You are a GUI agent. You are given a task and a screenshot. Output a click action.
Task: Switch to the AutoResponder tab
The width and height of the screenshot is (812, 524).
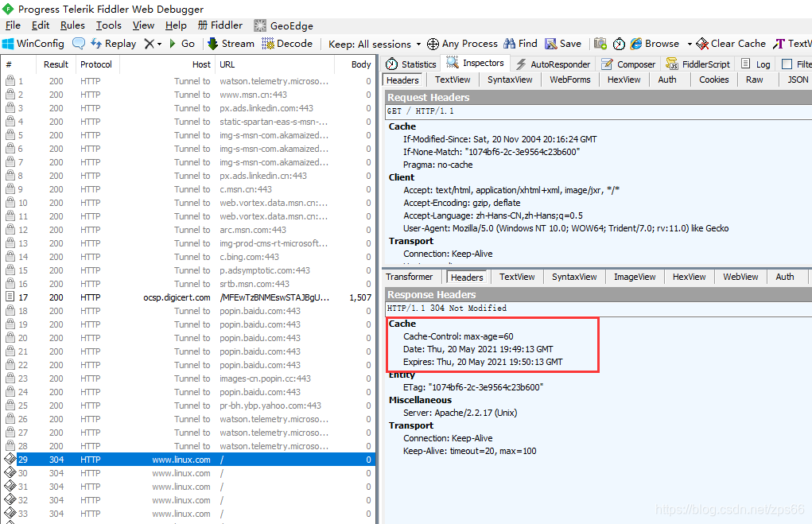[553, 64]
